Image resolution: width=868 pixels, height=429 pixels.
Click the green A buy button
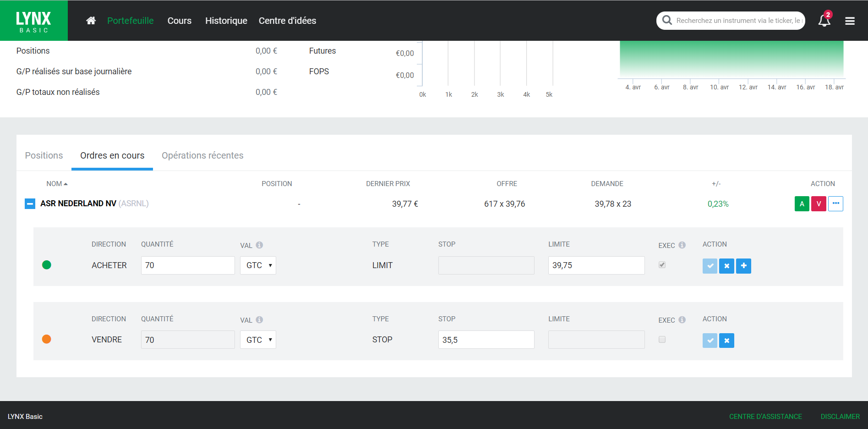[802, 204]
